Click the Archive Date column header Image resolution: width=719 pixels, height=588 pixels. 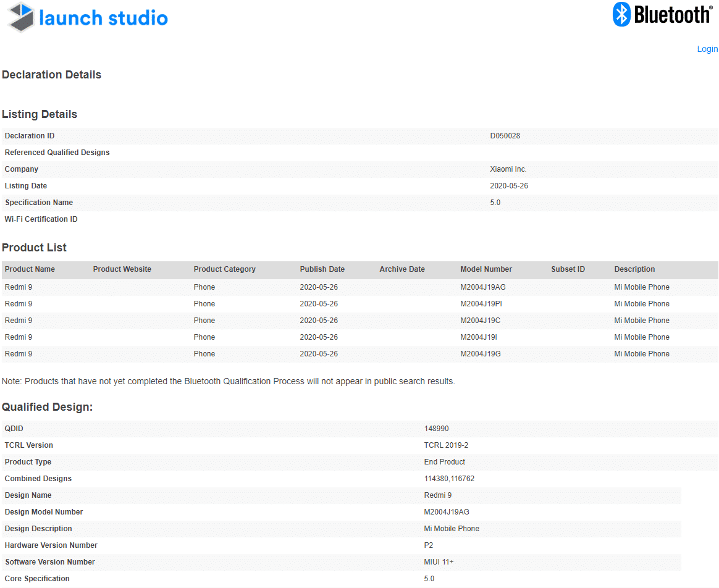(x=402, y=269)
